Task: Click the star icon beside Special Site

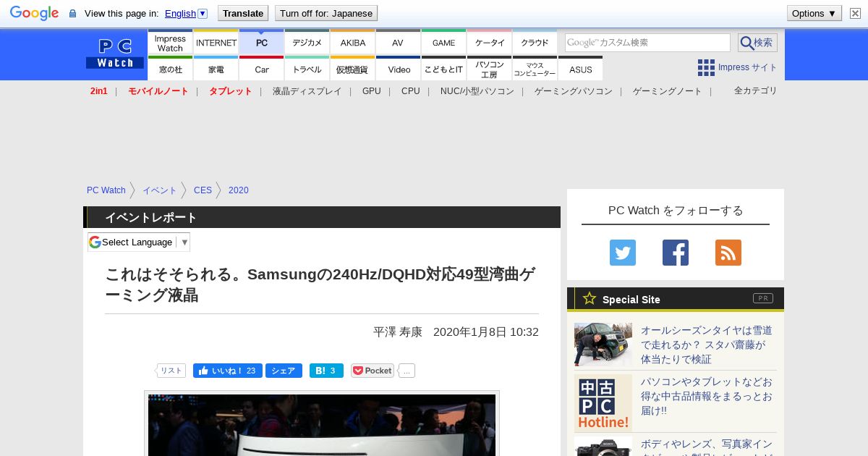Action: [590, 298]
